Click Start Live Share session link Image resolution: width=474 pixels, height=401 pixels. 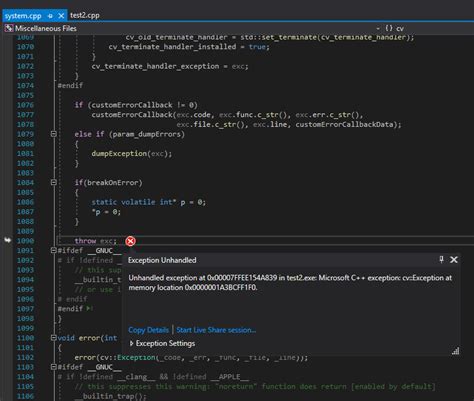click(216, 330)
